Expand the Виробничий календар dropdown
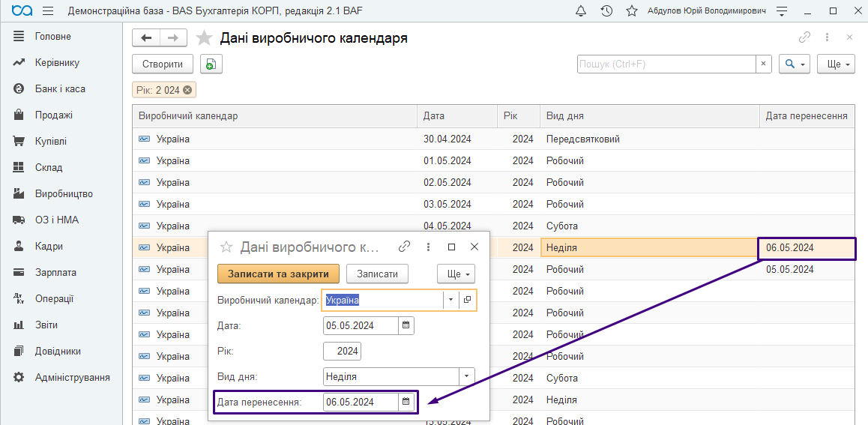This screenshot has width=868, height=425. [x=450, y=300]
